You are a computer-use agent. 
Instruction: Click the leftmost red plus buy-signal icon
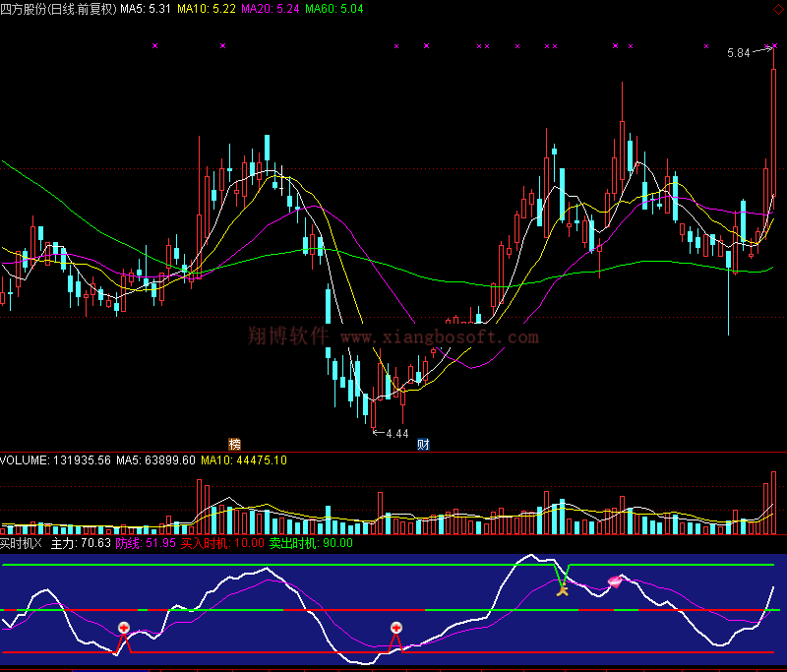point(124,628)
